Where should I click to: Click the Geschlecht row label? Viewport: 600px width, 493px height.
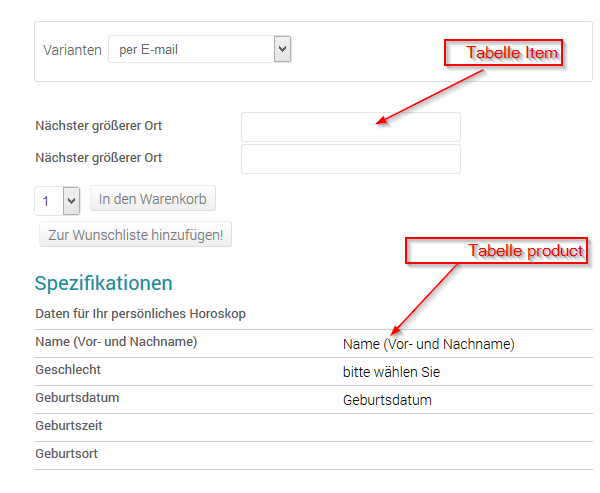[69, 370]
